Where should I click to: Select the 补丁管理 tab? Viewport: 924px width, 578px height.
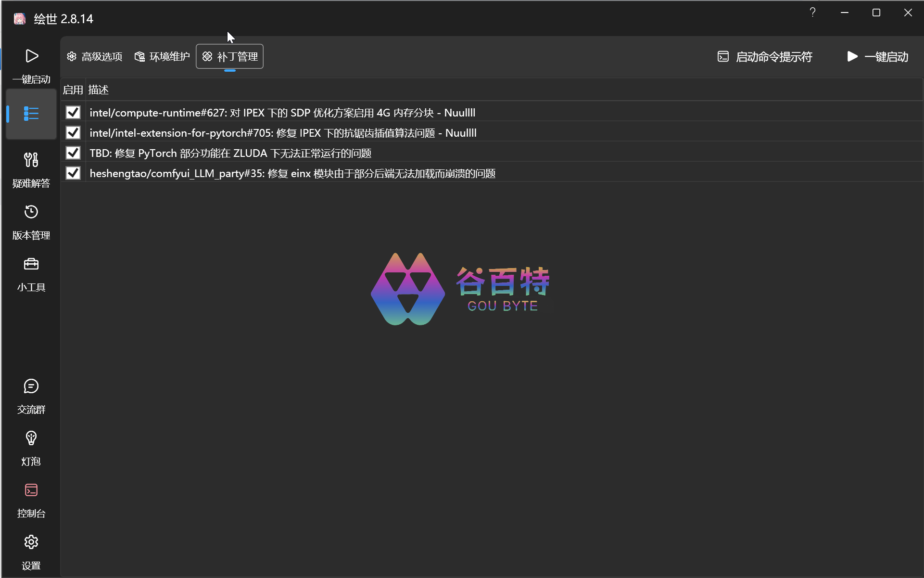pos(230,57)
